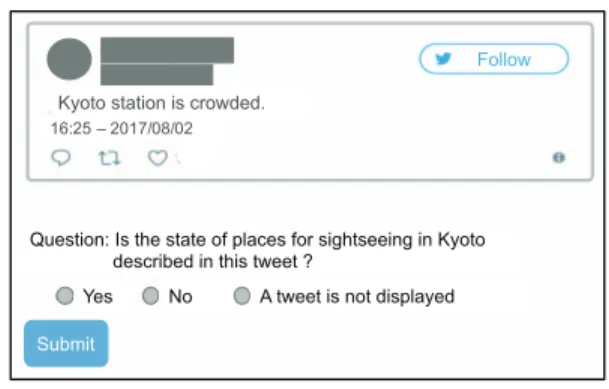
Task: Click the word 'Follow' in the button
Action: tap(504, 59)
